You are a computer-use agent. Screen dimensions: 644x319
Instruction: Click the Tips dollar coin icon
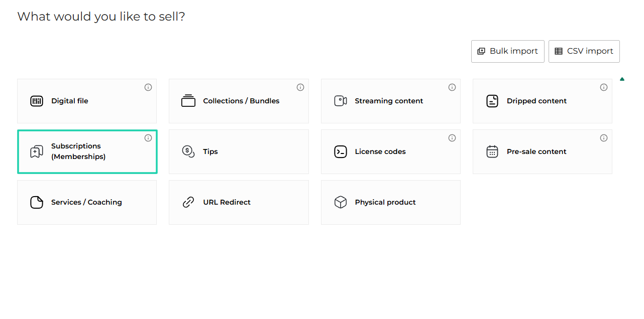(x=188, y=151)
